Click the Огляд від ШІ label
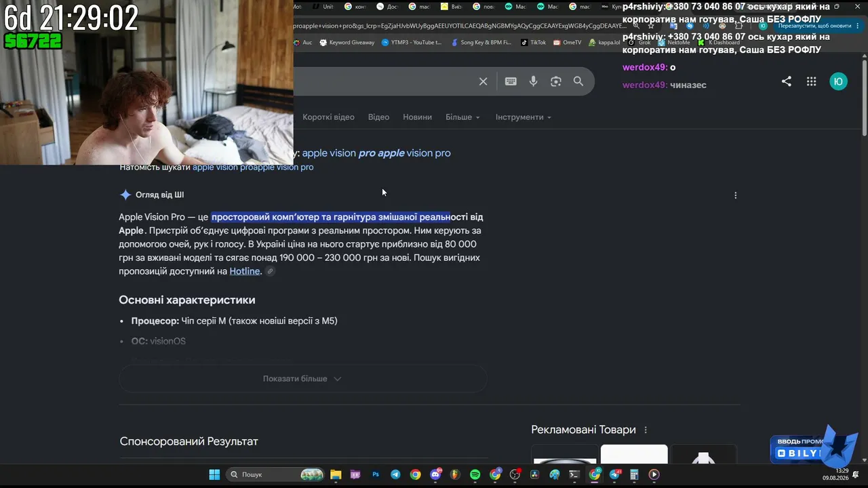The image size is (868, 488). (159, 195)
